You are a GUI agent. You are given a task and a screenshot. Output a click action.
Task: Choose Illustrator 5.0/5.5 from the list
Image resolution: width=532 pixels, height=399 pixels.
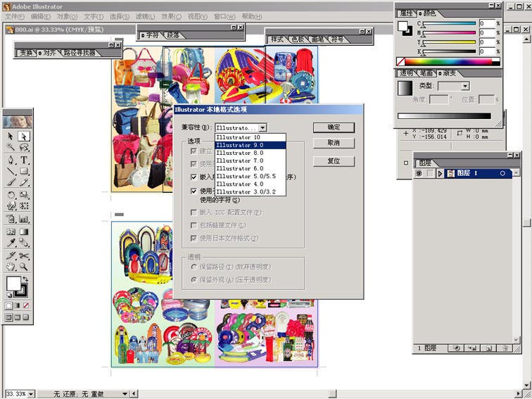(x=251, y=177)
